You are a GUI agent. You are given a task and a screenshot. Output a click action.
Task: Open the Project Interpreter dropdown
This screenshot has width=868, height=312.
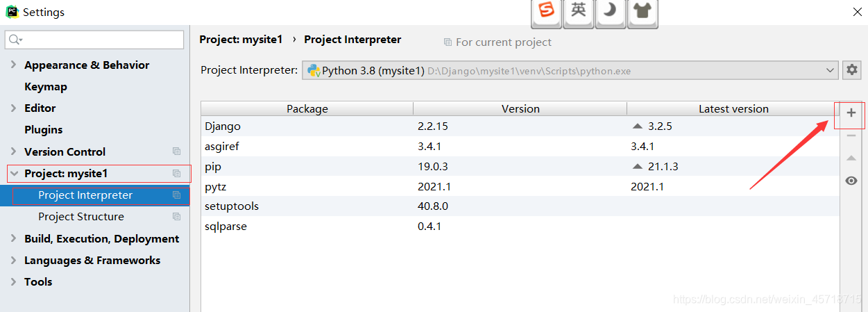(x=831, y=70)
